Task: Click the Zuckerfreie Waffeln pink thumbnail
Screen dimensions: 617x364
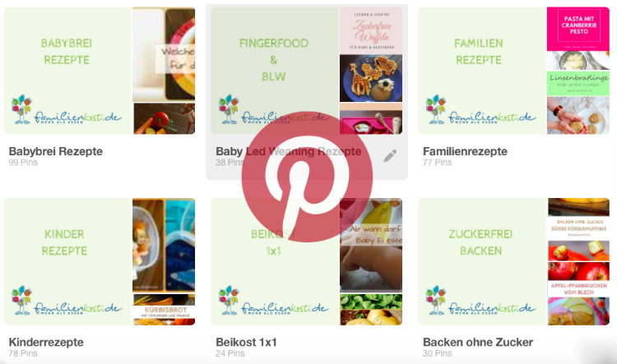Action: 371,30
